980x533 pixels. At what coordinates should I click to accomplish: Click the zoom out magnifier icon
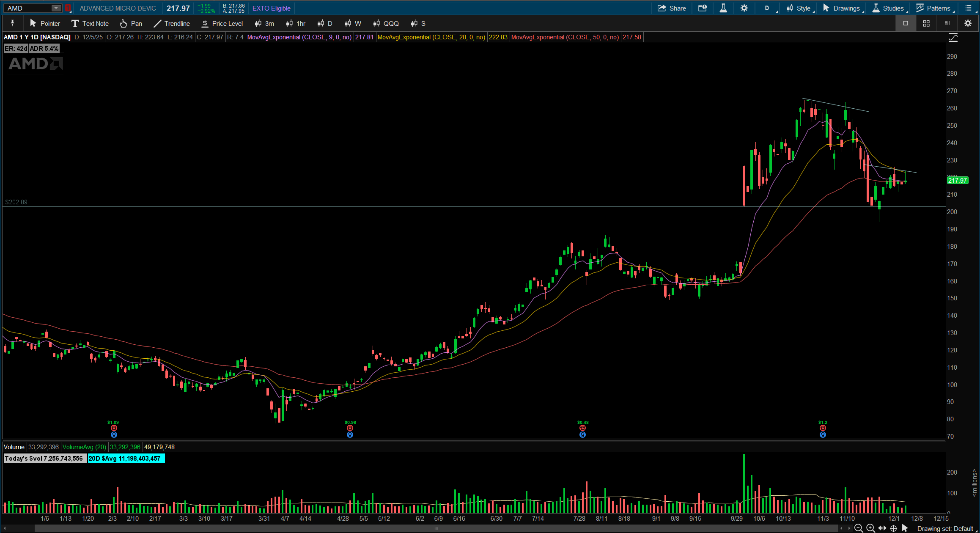pos(858,528)
